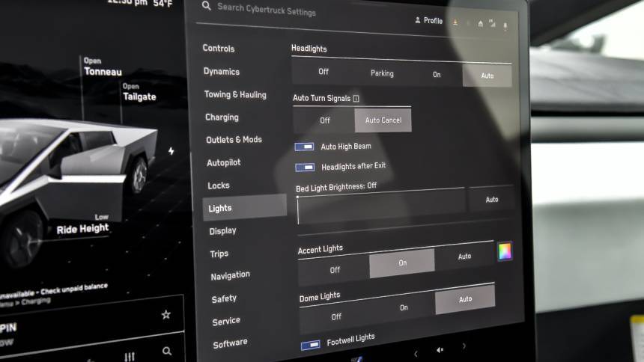The width and height of the screenshot is (644, 362).
Task: Open the Controls settings section
Action: tap(219, 49)
